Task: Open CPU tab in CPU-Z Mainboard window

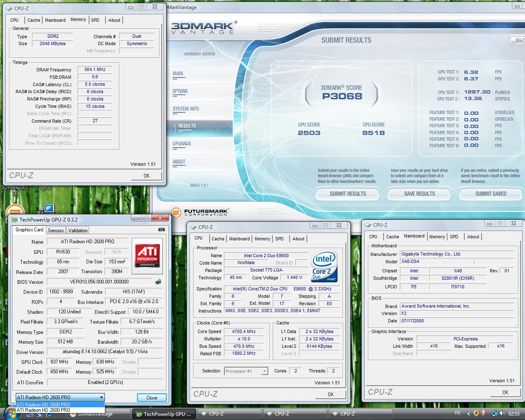Action: click(373, 237)
